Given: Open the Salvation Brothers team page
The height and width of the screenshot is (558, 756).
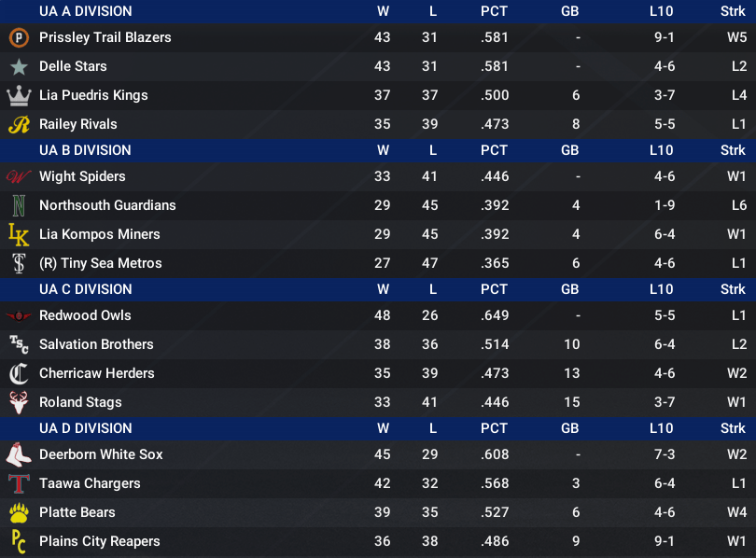Looking at the screenshot, I should pos(96,344).
